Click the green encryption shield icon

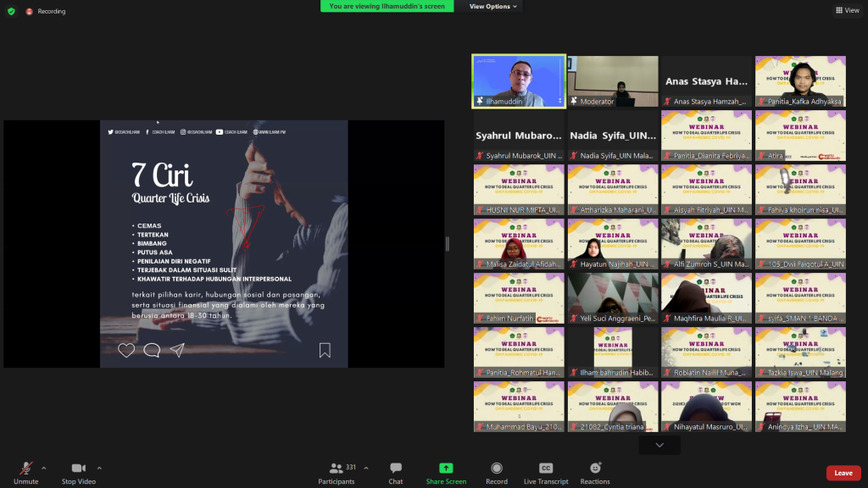[11, 11]
